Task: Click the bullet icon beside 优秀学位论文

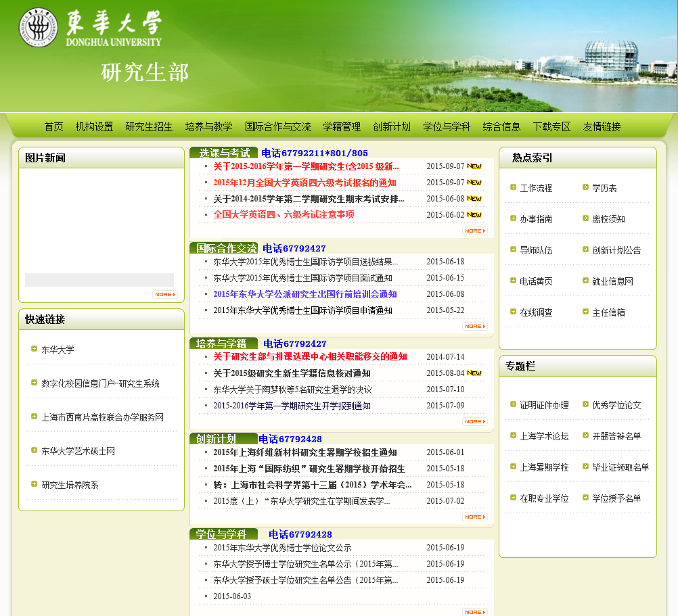Action: (x=585, y=404)
